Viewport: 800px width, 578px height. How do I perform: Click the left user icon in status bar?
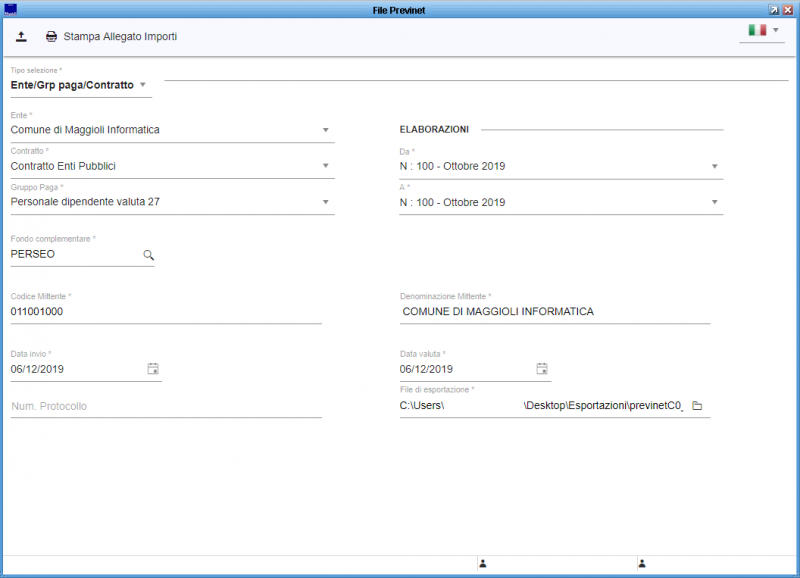coord(483,564)
